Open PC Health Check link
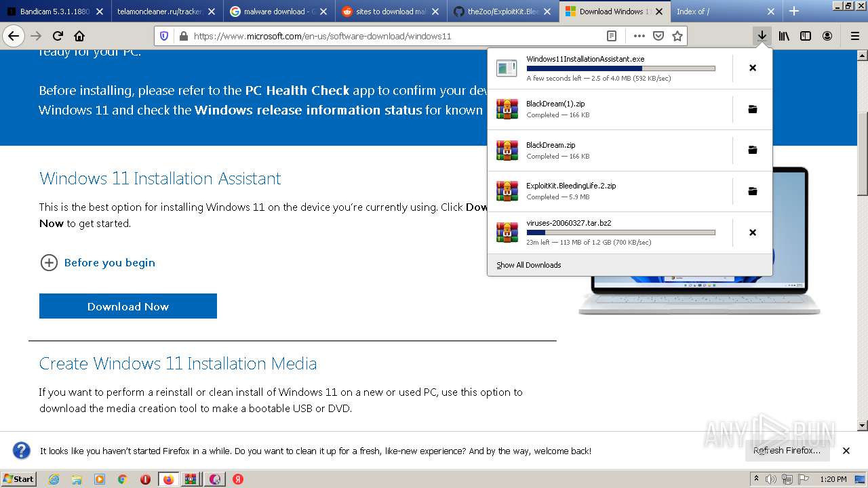Screen dimensions: 868x488 tap(297, 90)
